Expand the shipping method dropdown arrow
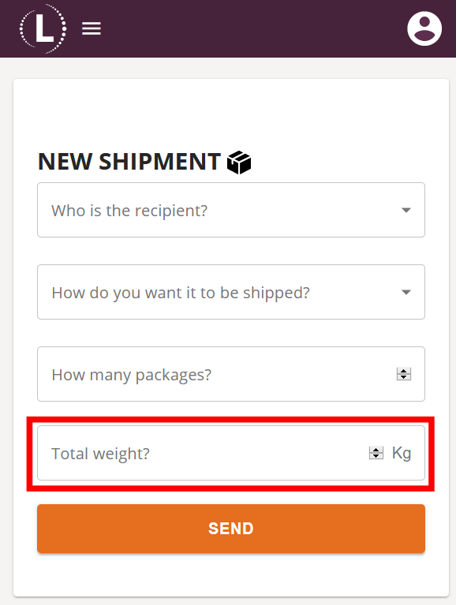Screen dimensions: 457x605 coord(406,292)
